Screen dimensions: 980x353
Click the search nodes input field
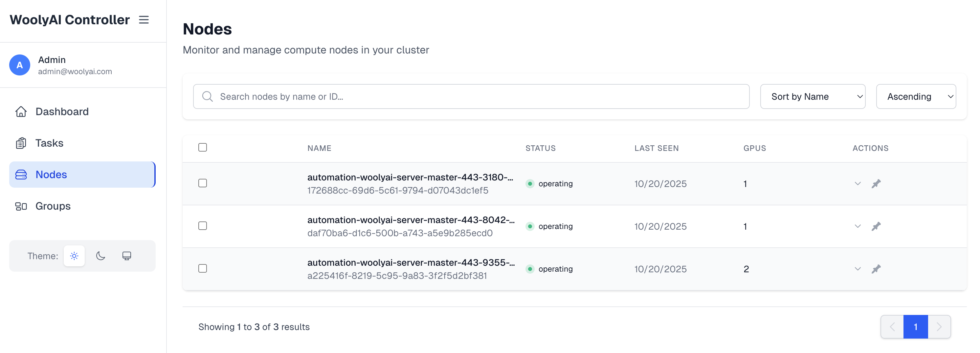(x=471, y=96)
